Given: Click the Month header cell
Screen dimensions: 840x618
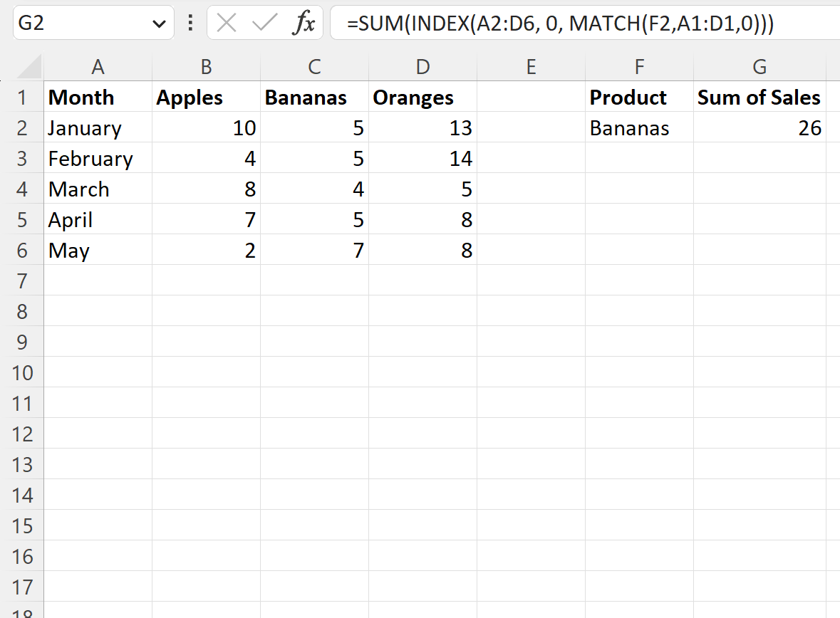Looking at the screenshot, I should pyautogui.click(x=98, y=97).
